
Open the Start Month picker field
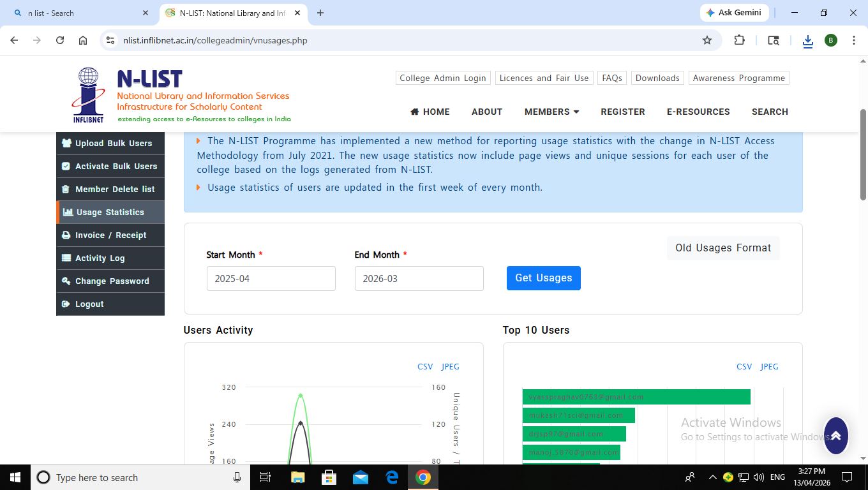pyautogui.click(x=271, y=279)
